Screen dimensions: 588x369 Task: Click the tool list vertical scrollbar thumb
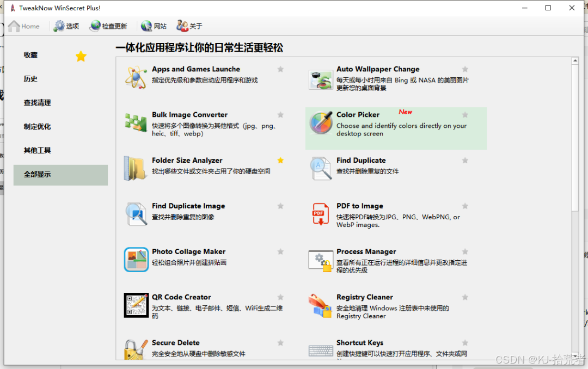(575, 138)
